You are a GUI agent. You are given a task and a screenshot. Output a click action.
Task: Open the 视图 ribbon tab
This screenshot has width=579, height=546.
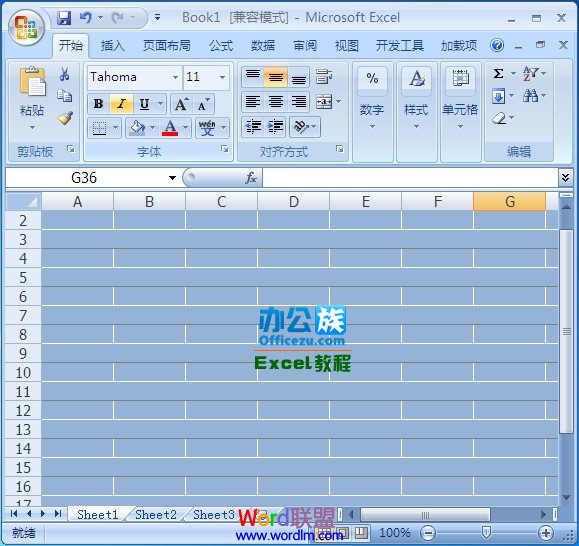[x=346, y=45]
